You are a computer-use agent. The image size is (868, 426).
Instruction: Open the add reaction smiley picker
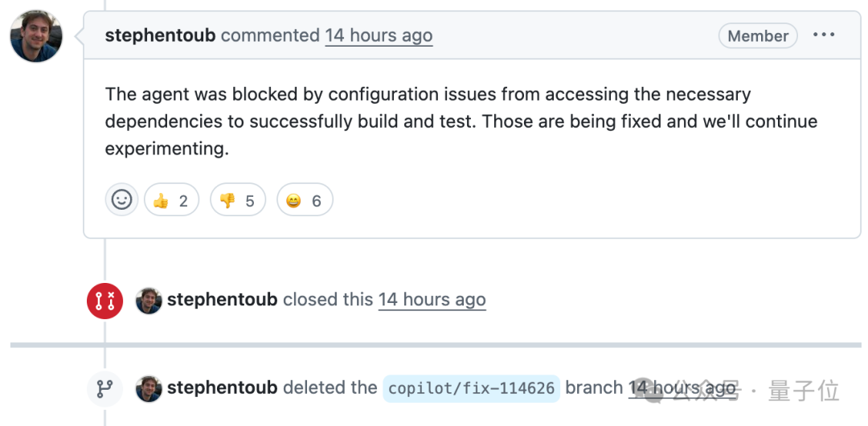(x=121, y=200)
